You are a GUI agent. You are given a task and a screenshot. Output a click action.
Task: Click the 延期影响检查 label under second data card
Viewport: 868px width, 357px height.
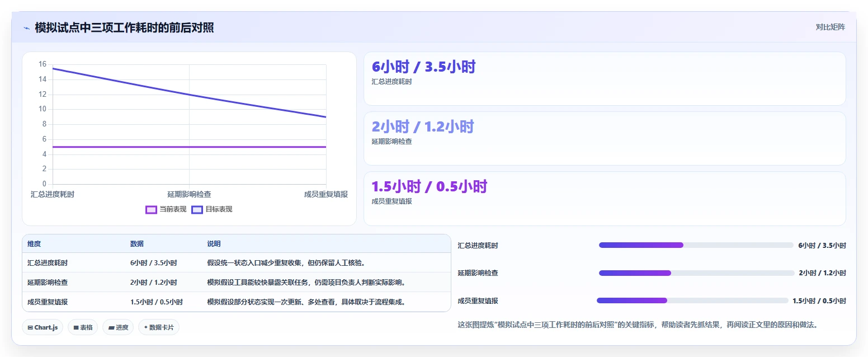click(x=391, y=142)
